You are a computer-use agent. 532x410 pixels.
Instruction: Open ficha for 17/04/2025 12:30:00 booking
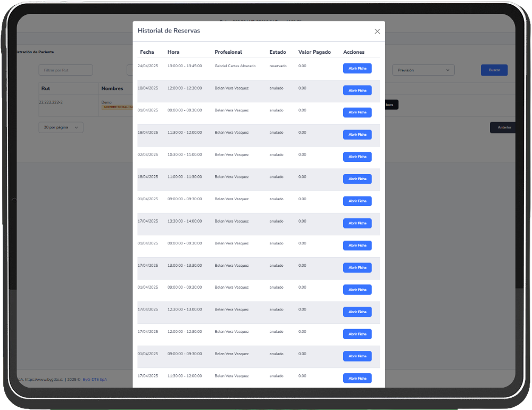pyautogui.click(x=357, y=312)
